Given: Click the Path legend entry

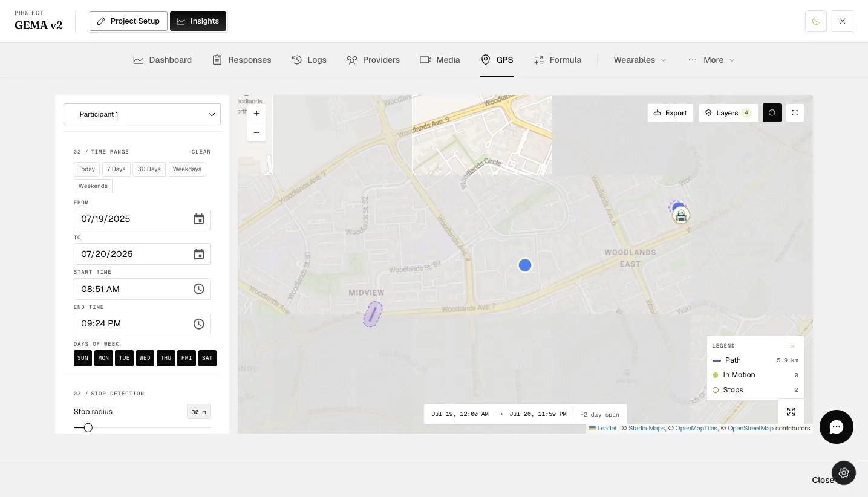Looking at the screenshot, I should [755, 360].
